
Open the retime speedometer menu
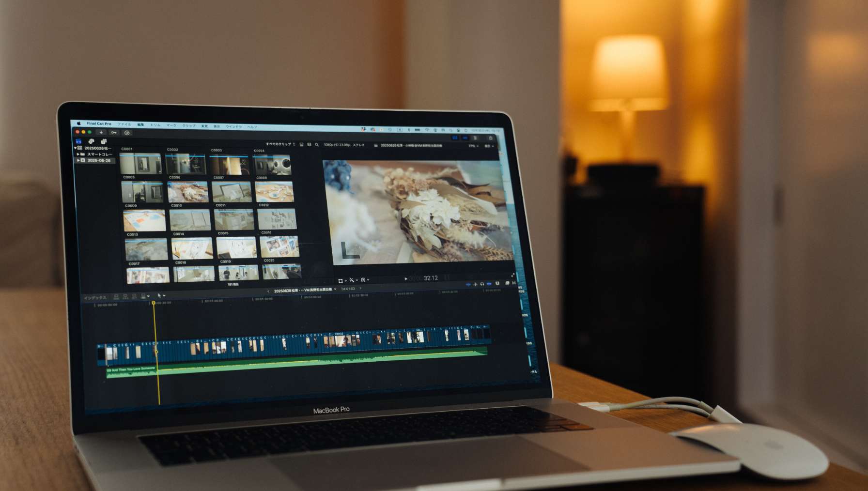pos(364,280)
